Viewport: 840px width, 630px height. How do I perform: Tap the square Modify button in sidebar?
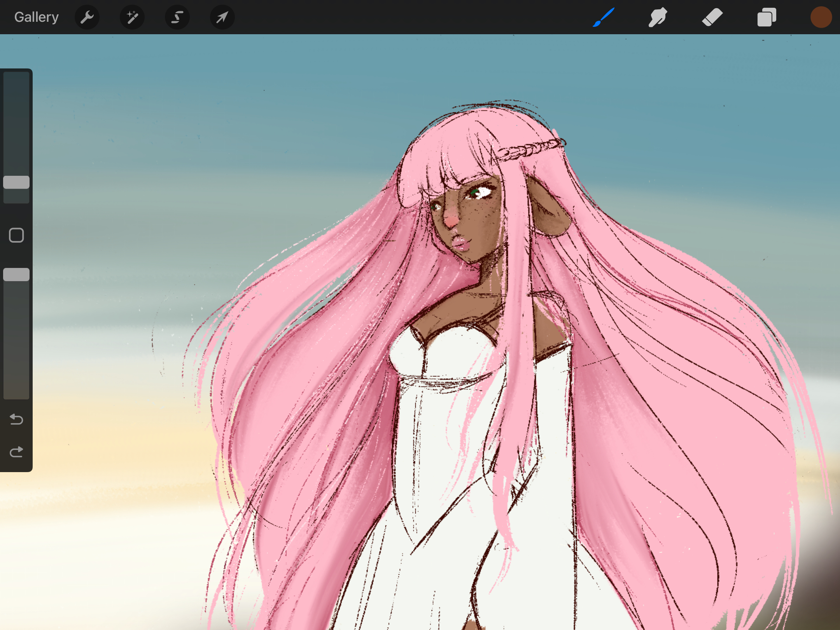point(16,235)
